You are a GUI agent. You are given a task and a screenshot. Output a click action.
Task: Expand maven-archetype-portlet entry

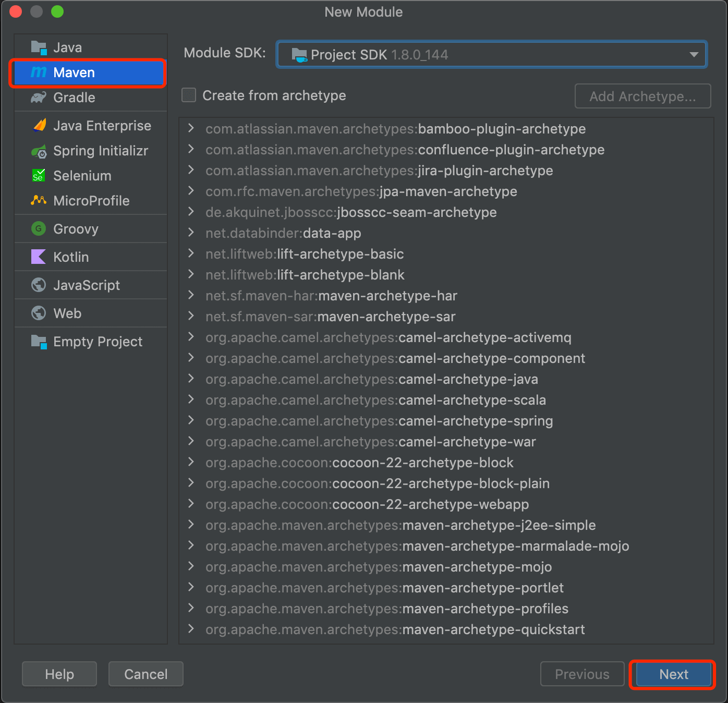[x=191, y=587]
